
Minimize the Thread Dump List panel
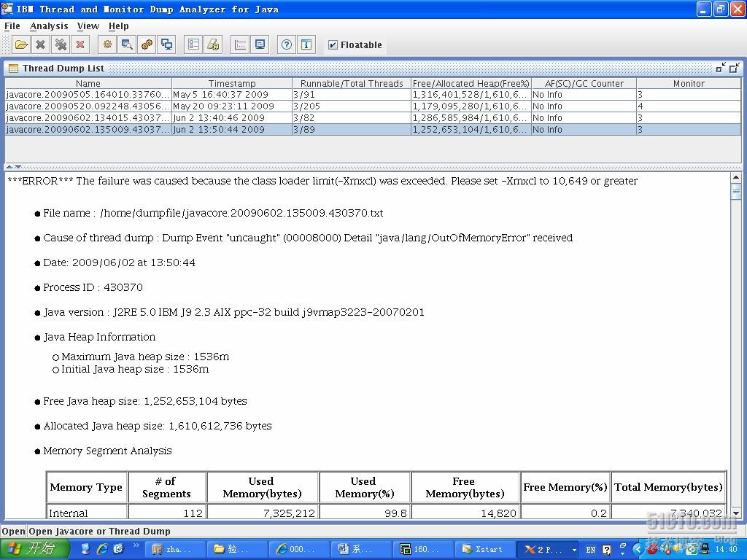coord(721,68)
